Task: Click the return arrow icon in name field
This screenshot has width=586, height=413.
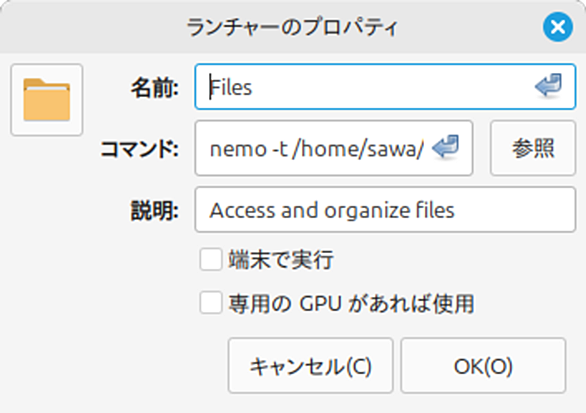Action: (548, 86)
